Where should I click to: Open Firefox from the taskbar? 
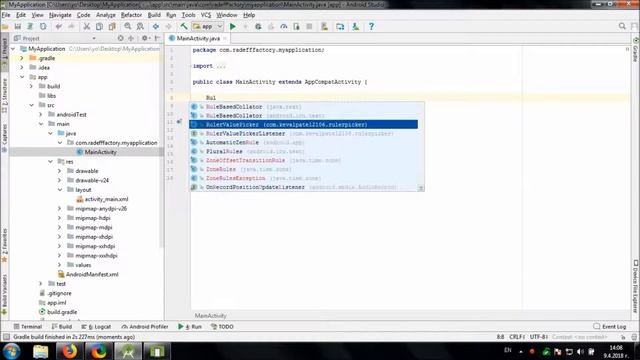click(69, 351)
